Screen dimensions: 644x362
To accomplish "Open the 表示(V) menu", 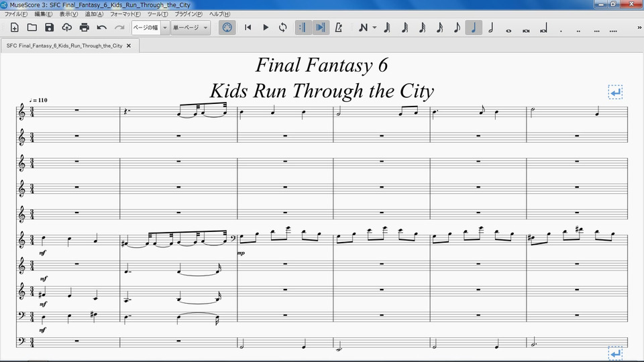I will (68, 14).
